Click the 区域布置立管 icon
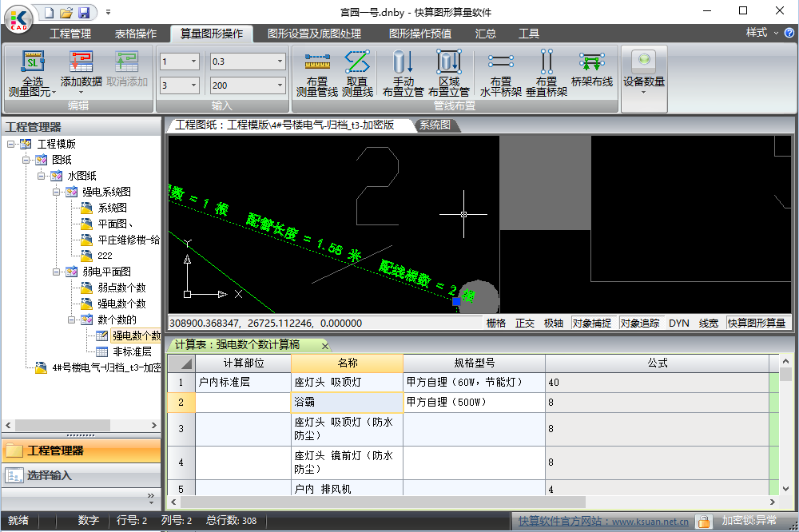 coord(449,63)
